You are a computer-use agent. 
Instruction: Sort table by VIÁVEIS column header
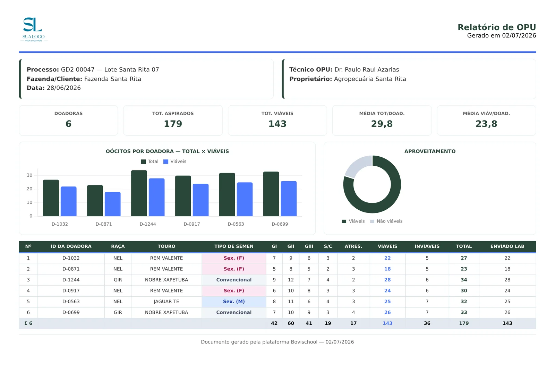[x=387, y=246]
